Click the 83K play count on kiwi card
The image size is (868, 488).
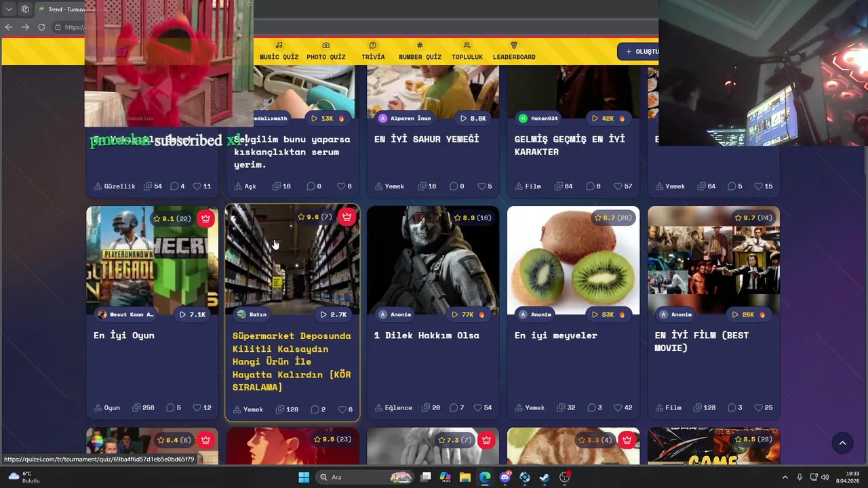pyautogui.click(x=609, y=314)
